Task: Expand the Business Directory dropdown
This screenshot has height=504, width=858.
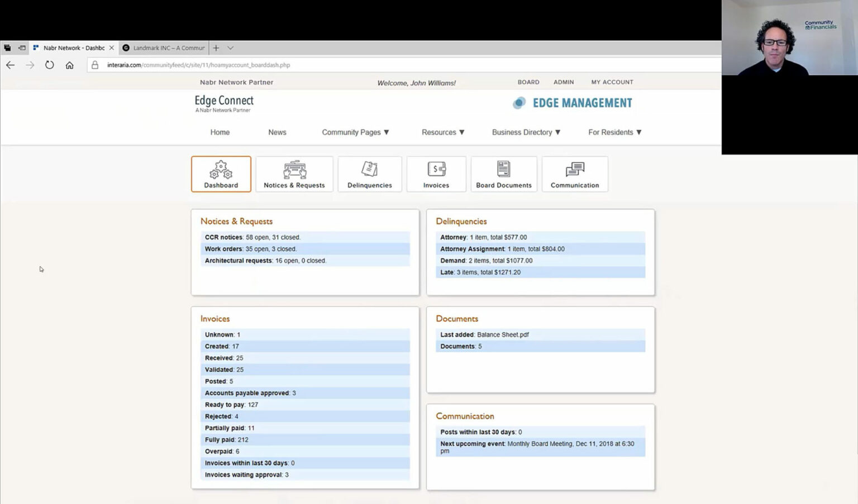Action: tap(526, 132)
